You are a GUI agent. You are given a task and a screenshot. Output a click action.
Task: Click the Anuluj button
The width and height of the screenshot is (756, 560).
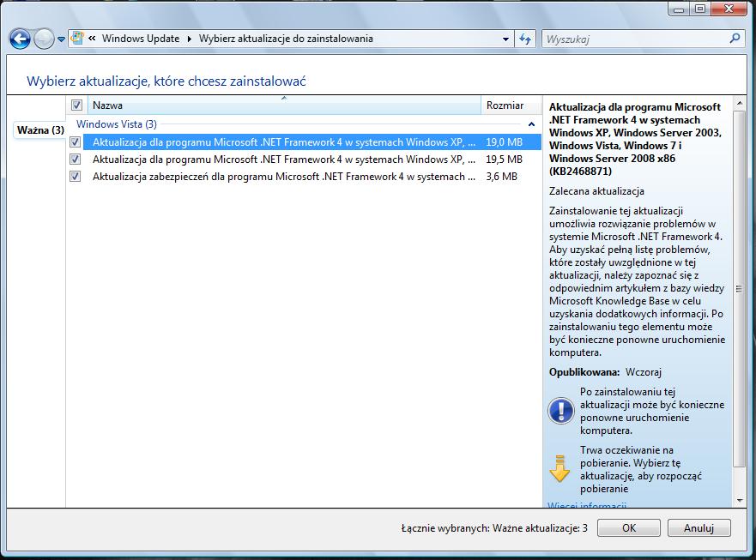point(699,527)
